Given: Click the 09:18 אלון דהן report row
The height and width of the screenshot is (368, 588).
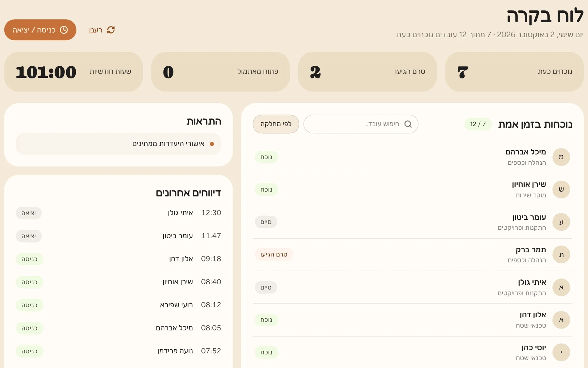Looking at the screenshot, I should (x=119, y=259).
